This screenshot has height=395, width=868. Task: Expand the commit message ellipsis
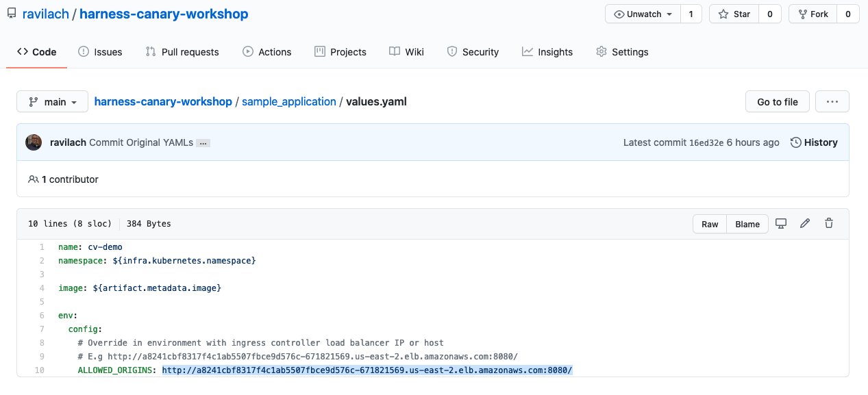click(203, 143)
